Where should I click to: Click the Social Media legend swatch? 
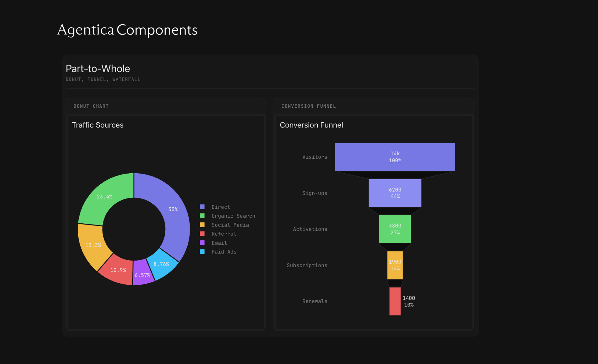(x=202, y=225)
